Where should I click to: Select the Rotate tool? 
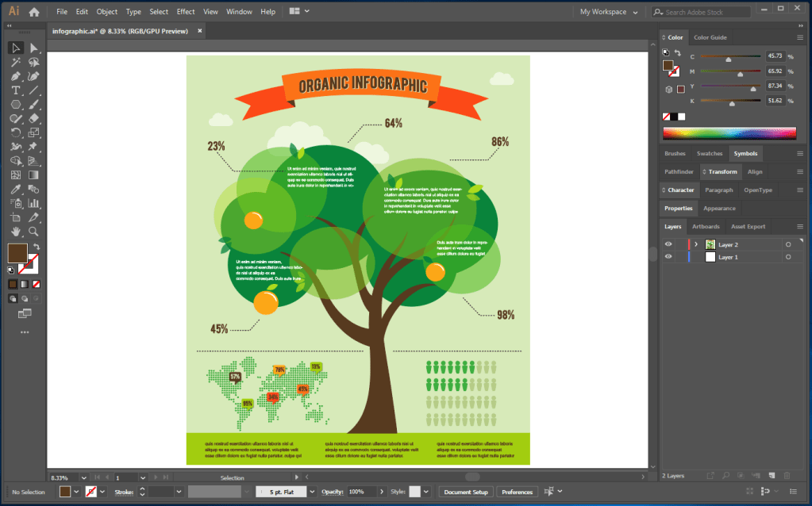click(x=16, y=132)
